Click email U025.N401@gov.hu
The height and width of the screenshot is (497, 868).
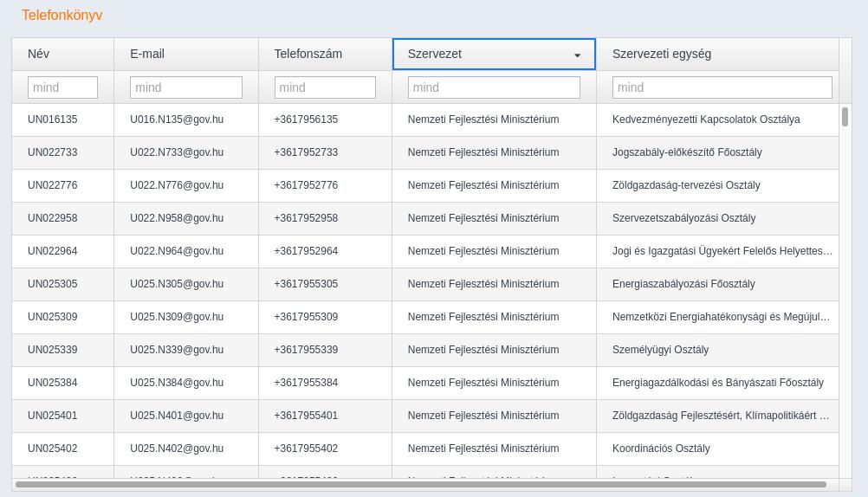(177, 416)
